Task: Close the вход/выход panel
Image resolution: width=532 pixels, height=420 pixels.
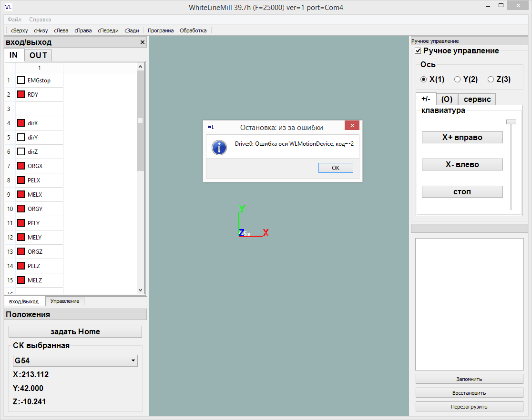Action: tap(143, 42)
